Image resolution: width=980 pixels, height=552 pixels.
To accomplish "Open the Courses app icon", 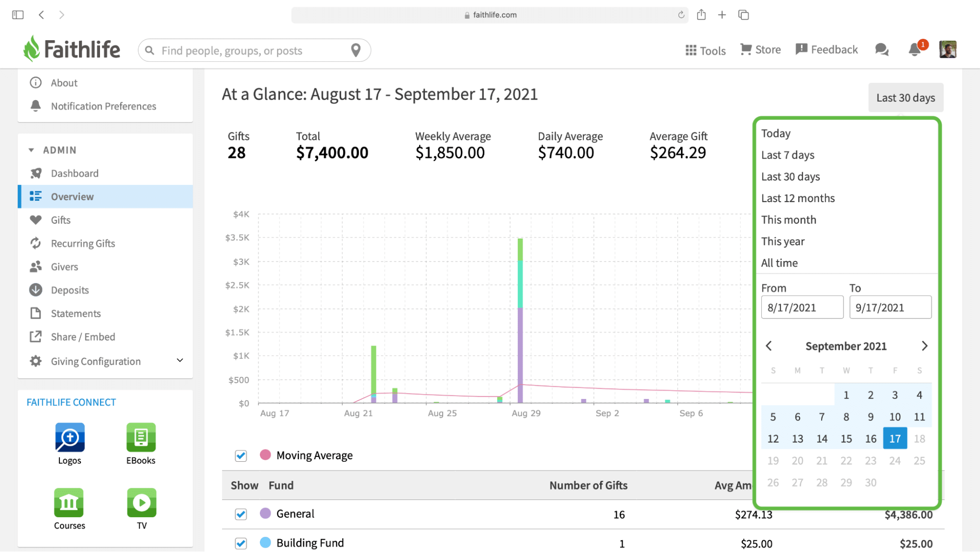I will (x=69, y=502).
